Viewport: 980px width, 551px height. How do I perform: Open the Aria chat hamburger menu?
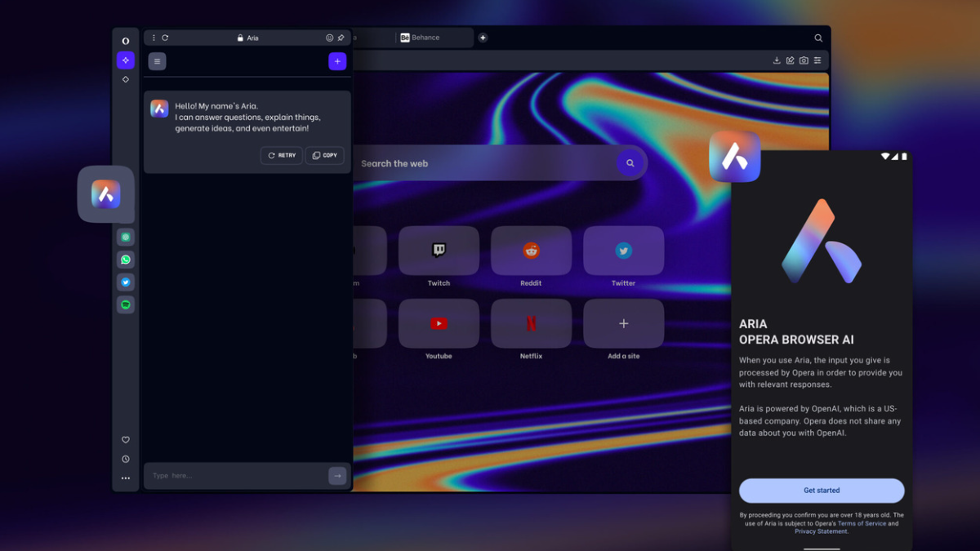pos(158,61)
